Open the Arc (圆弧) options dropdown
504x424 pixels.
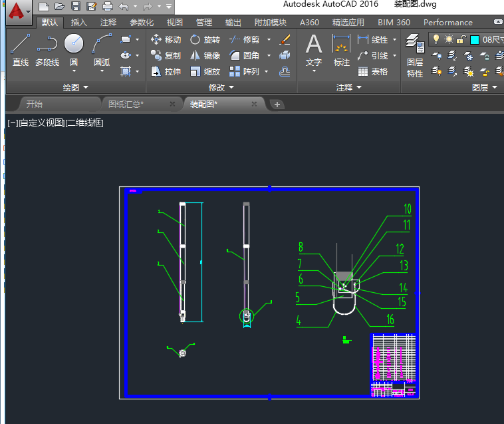pos(101,71)
